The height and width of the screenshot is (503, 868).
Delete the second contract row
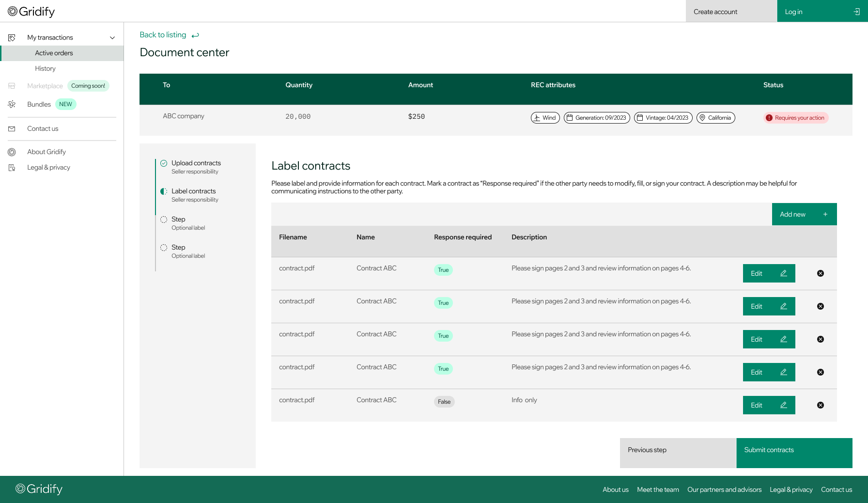821,306
